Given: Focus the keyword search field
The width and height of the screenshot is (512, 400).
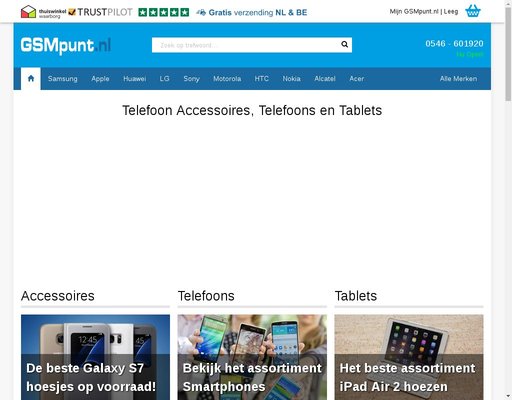Looking at the screenshot, I should coord(246,45).
